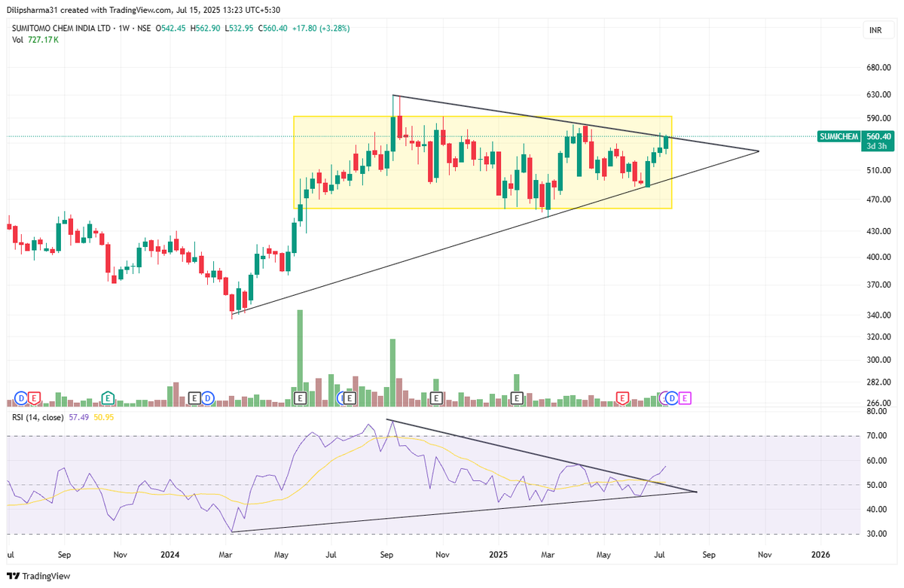Open the green earnings marker near October 2023

(108, 397)
